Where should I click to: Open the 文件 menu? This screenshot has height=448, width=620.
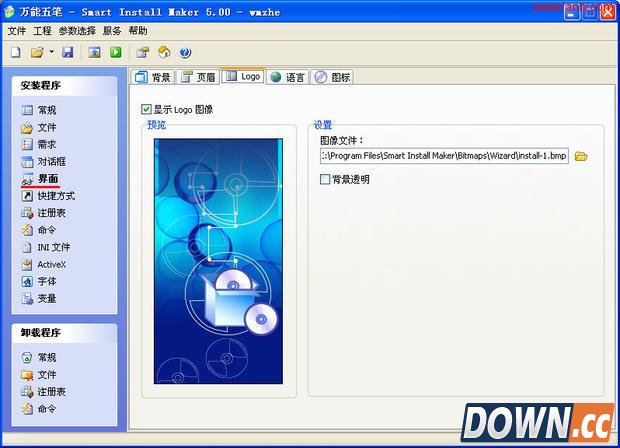(17, 31)
